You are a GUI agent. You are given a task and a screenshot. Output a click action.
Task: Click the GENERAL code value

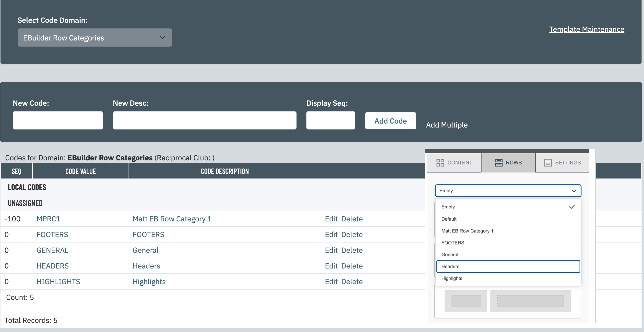click(52, 250)
